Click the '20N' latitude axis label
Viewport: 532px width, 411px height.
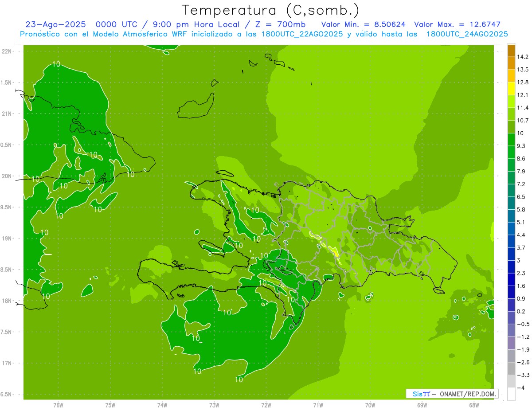[x=7, y=176]
